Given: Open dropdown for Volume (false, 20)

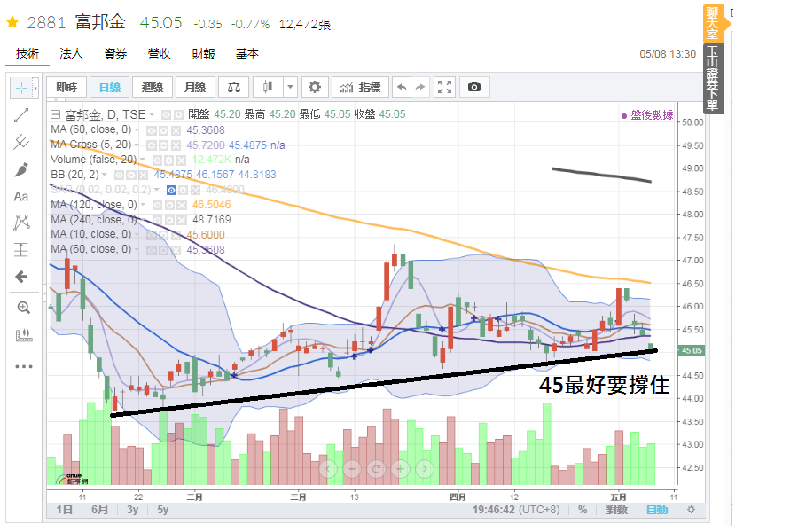Looking at the screenshot, I should click(x=143, y=160).
